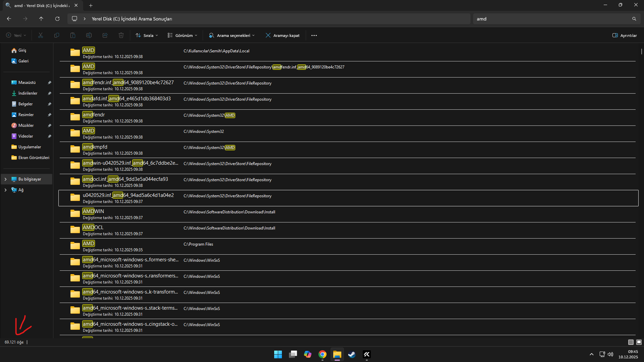Refresh the search results
644x362 pixels.
(x=57, y=19)
